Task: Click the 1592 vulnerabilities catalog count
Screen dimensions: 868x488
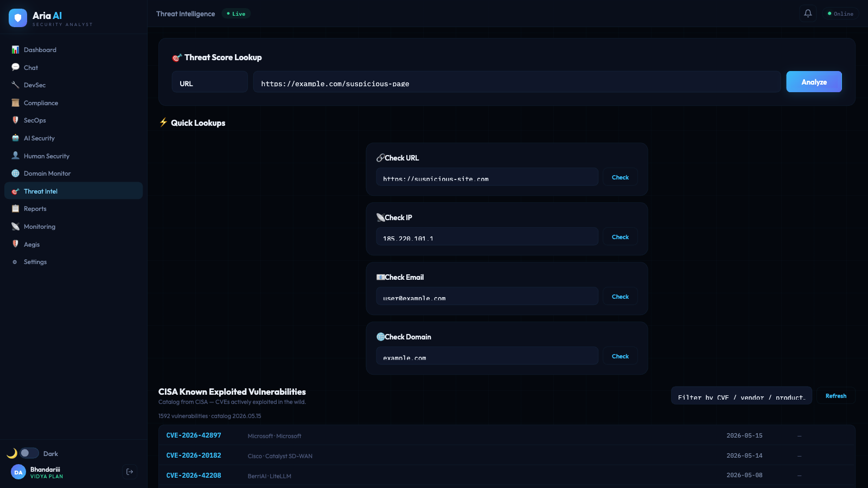Action: pyautogui.click(x=210, y=416)
